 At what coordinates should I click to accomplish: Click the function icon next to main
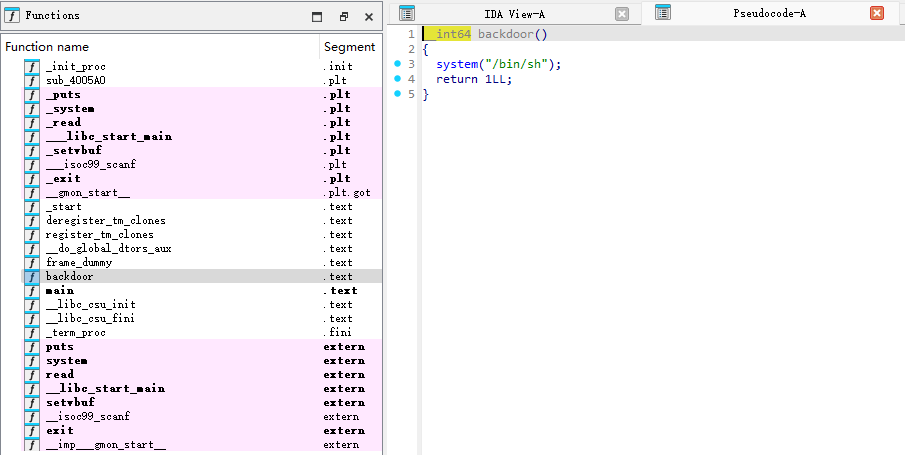tap(32, 291)
